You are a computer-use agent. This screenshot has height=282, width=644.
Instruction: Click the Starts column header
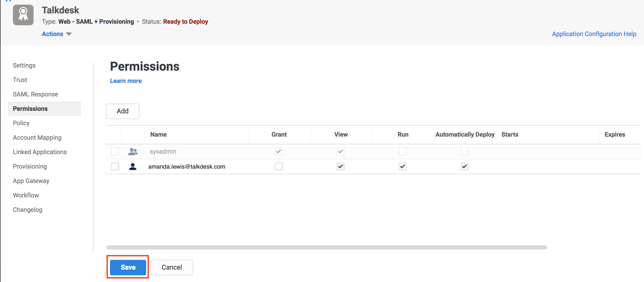tap(510, 135)
